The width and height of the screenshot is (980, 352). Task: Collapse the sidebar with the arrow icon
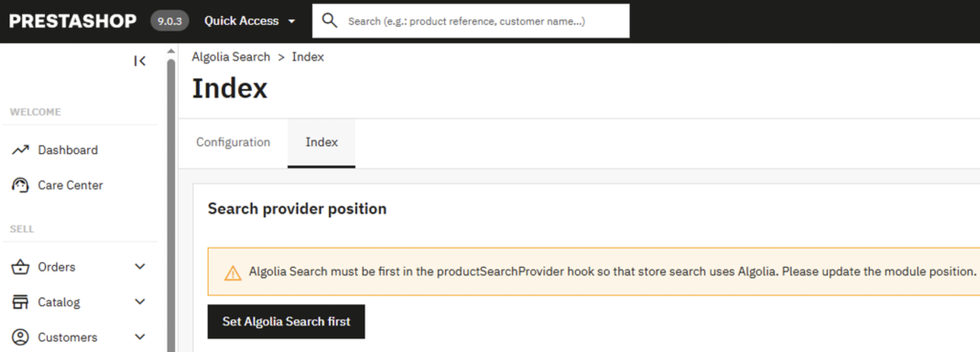click(140, 60)
